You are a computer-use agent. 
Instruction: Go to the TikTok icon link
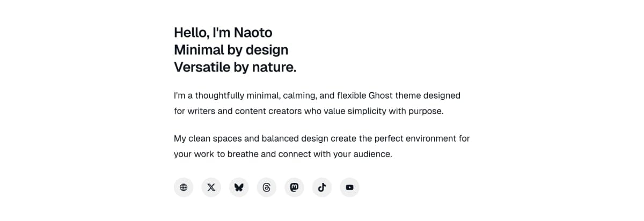[x=322, y=187]
